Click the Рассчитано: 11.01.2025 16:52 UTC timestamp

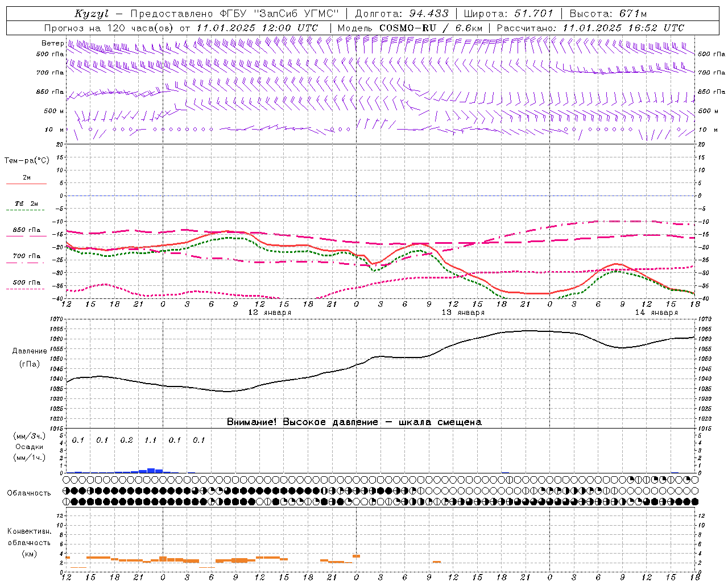pyautogui.click(x=590, y=28)
